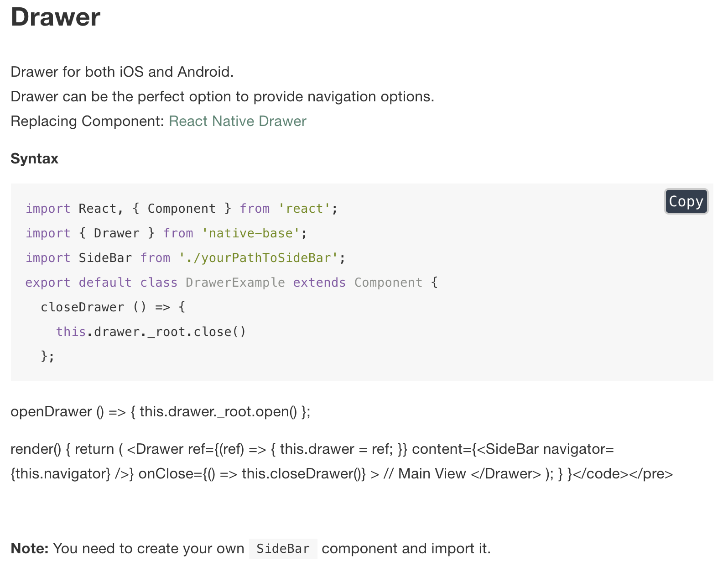Select the this.drawer._root.close() statement
This screenshot has height=567, width=728.
(151, 331)
